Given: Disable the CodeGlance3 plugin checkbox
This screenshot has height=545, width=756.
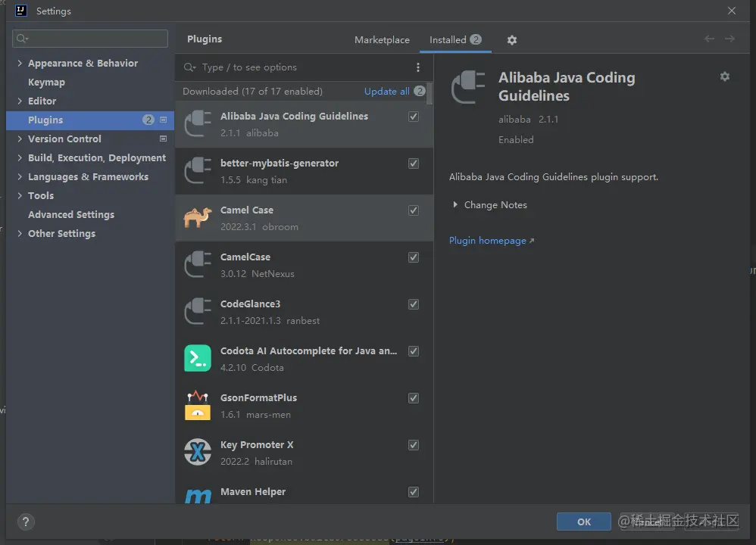Looking at the screenshot, I should pyautogui.click(x=413, y=304).
